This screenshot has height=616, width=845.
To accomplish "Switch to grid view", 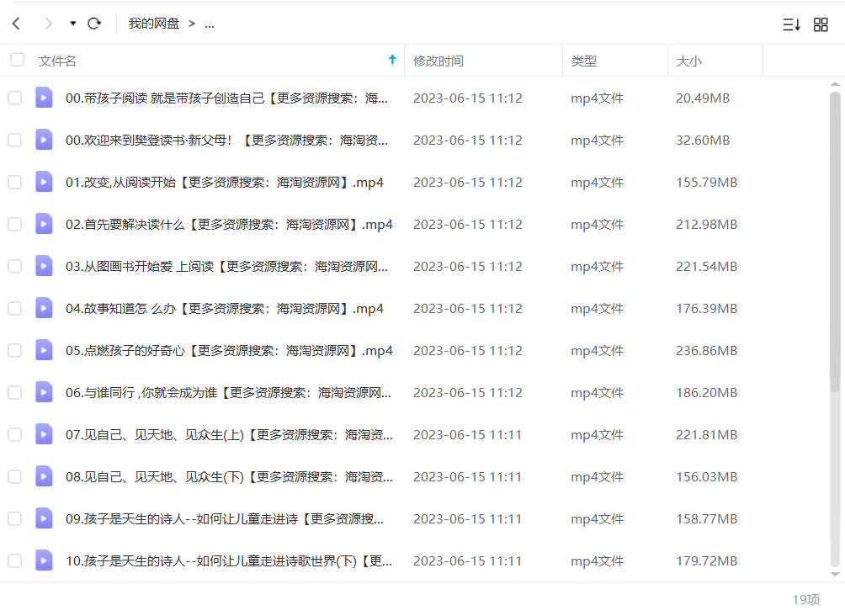I will tap(821, 24).
